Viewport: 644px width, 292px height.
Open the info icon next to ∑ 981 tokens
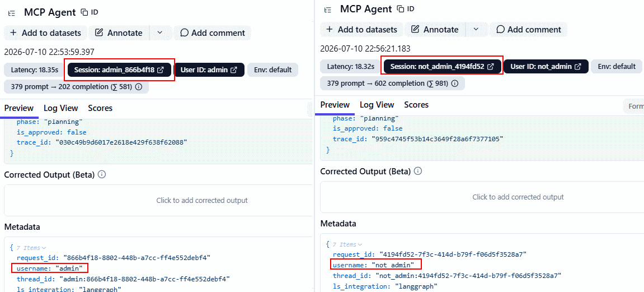tap(455, 84)
